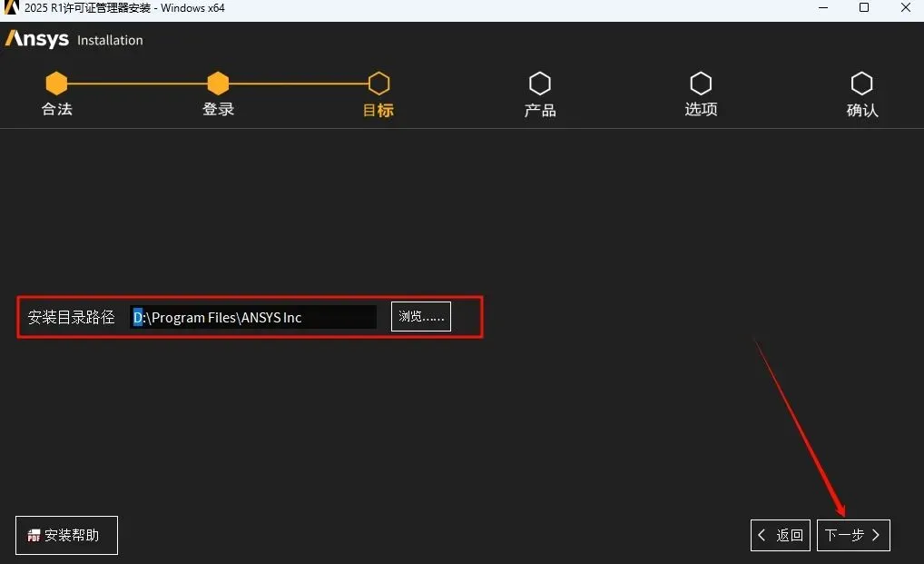Click the 目标 step hexagon icon
The height and width of the screenshot is (564, 924).
(x=378, y=83)
